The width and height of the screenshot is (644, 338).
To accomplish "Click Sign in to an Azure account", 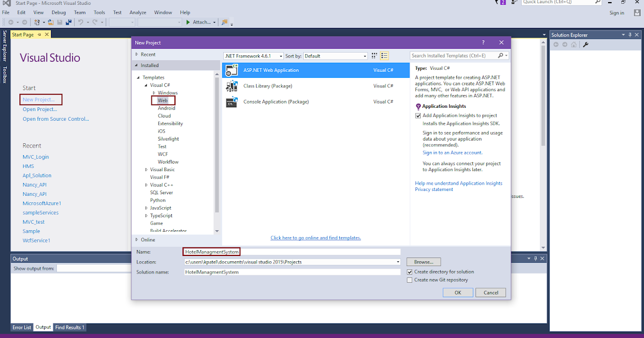I will tap(452, 152).
